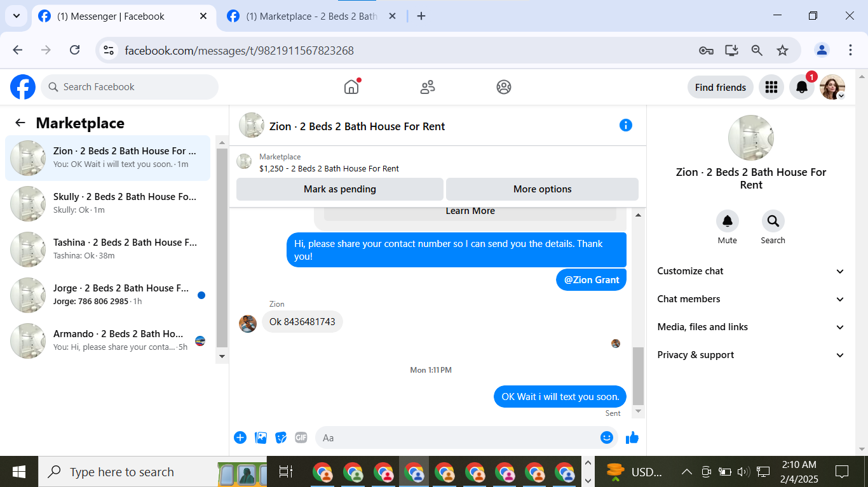Close the Marketplace browser tab
868x487 pixels.
click(x=392, y=17)
